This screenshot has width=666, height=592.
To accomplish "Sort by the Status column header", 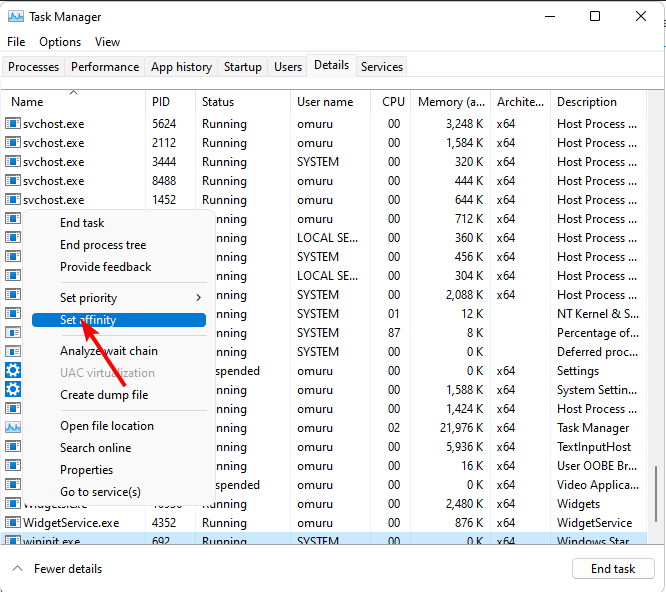I will [243, 102].
